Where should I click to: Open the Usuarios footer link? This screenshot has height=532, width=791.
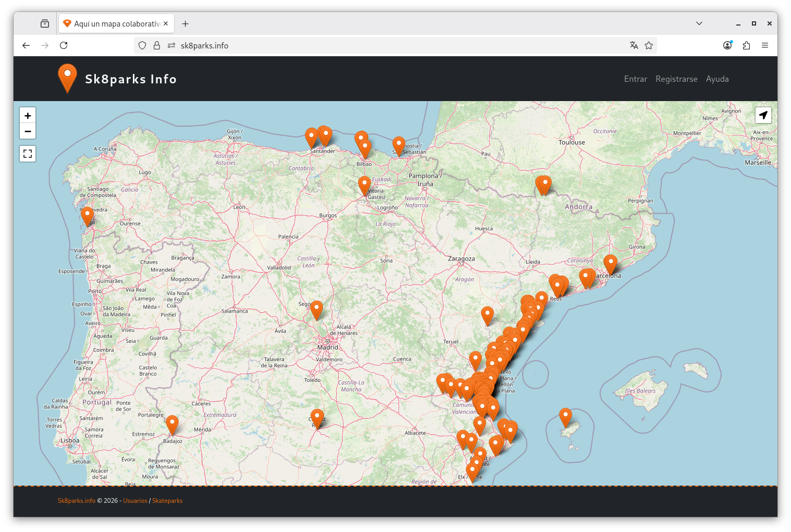135,501
